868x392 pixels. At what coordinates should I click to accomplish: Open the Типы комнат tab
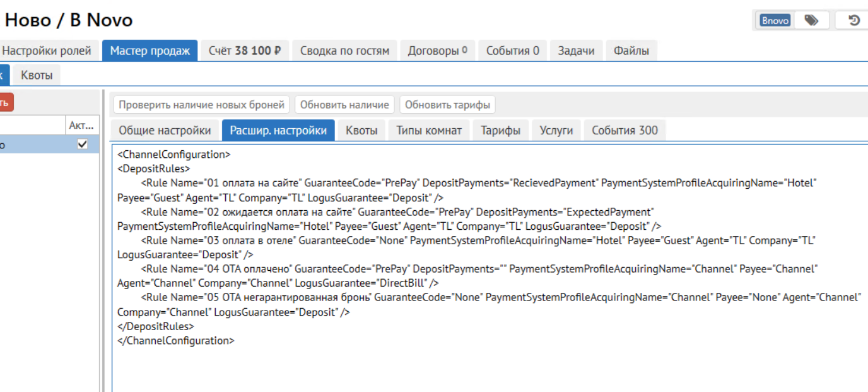[x=429, y=131]
